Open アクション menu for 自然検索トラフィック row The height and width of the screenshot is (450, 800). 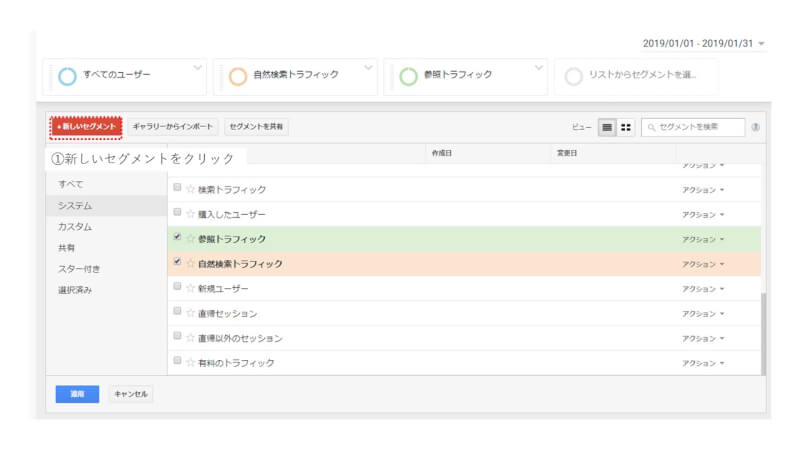click(x=703, y=264)
